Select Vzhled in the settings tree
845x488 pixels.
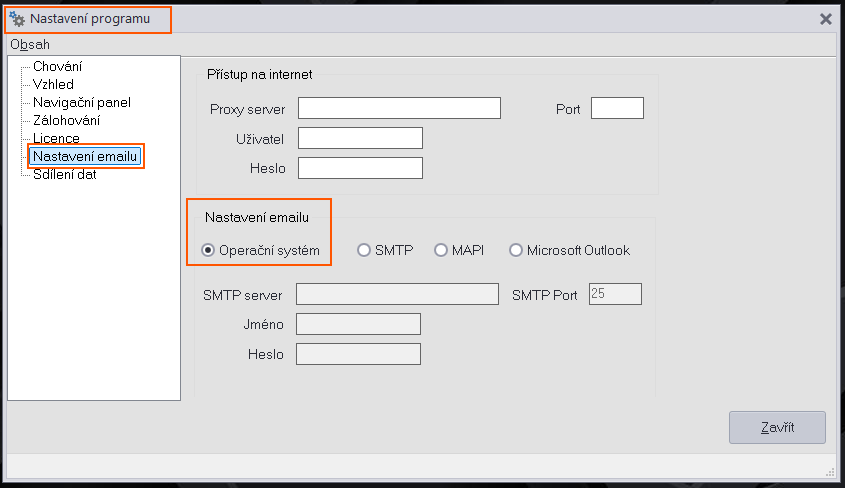point(53,84)
